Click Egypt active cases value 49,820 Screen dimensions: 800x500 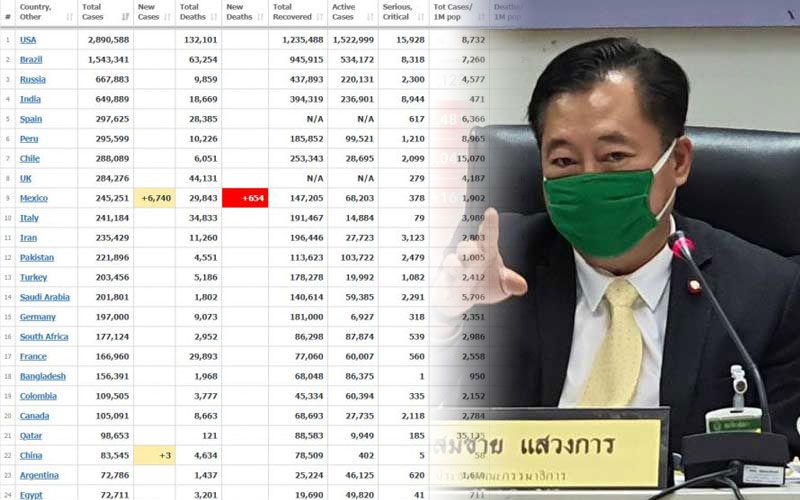pyautogui.click(x=360, y=495)
